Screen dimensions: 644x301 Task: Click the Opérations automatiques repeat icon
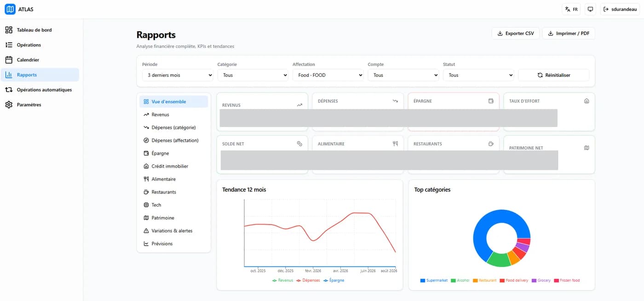(9, 90)
